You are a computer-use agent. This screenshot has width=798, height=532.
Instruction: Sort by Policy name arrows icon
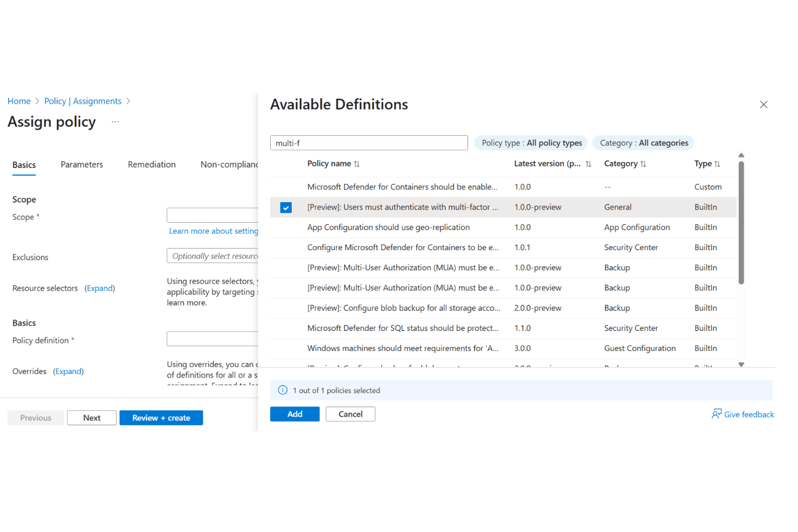coord(356,164)
